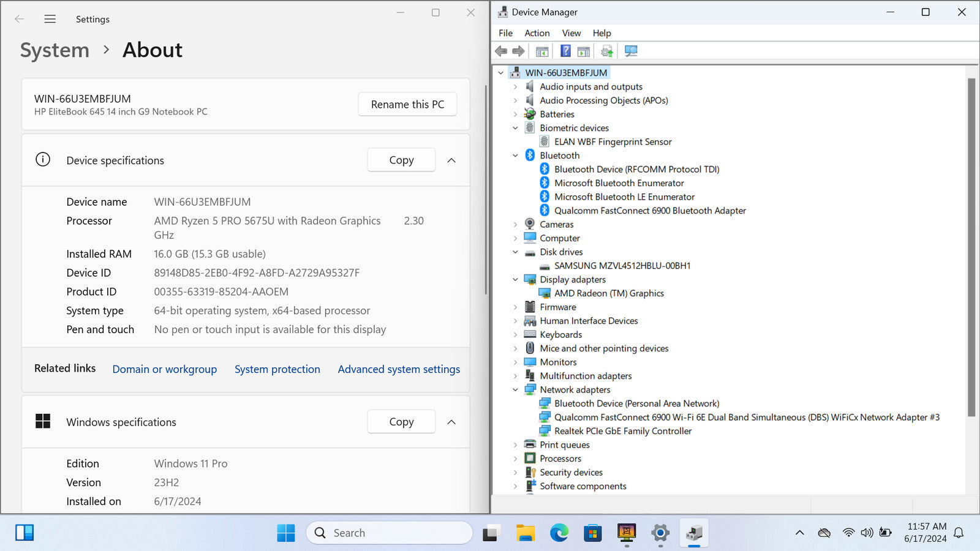Copy the Device specifications
Viewport: 980px width, 551px height.
(x=401, y=160)
